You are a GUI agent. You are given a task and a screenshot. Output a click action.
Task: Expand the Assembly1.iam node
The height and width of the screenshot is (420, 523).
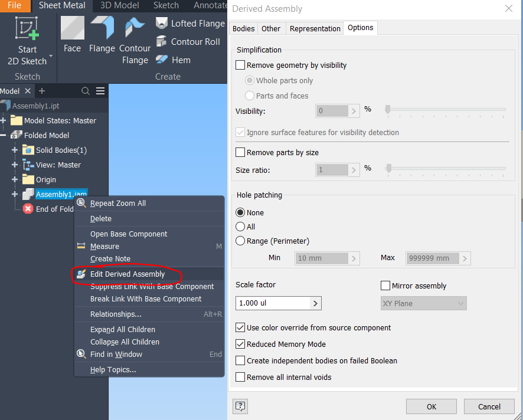click(15, 194)
